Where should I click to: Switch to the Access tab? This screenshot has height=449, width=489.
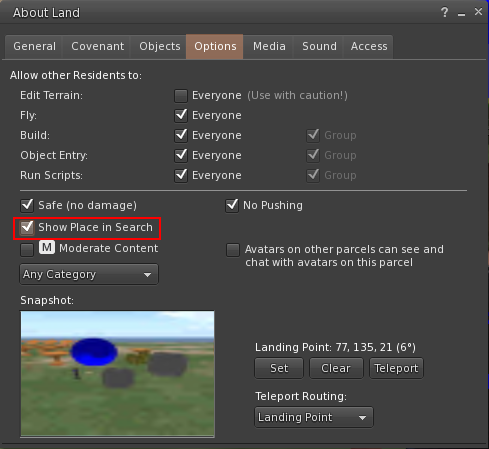[x=369, y=46]
